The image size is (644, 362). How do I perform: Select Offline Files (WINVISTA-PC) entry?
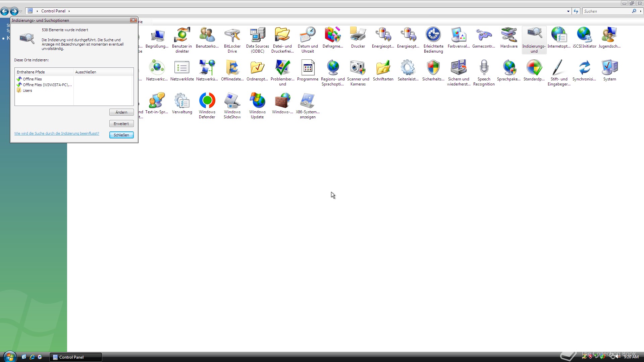click(x=44, y=85)
